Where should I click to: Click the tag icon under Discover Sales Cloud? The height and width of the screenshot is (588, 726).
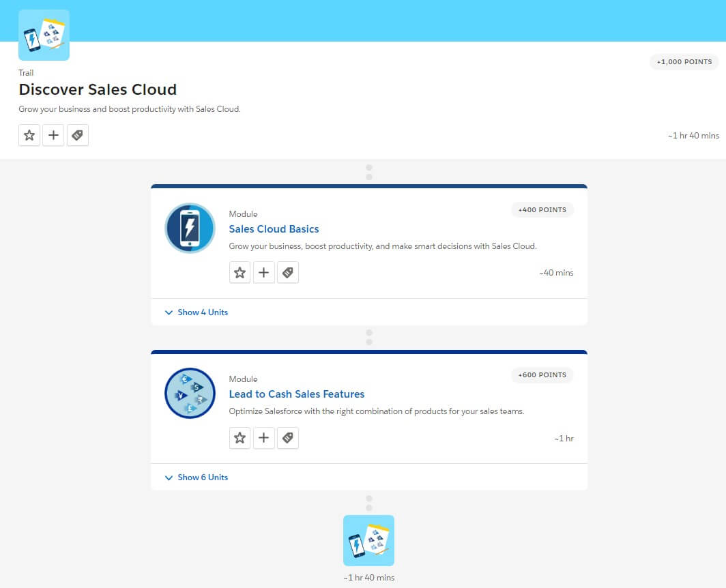[x=78, y=135]
